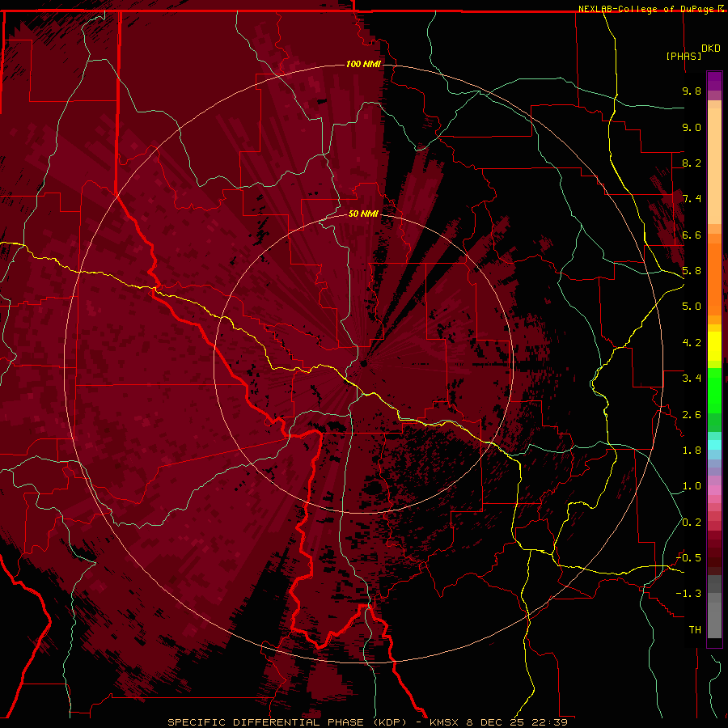The height and width of the screenshot is (728, 728).
Task: Click the 9.8 value on the color scale
Action: click(x=692, y=91)
